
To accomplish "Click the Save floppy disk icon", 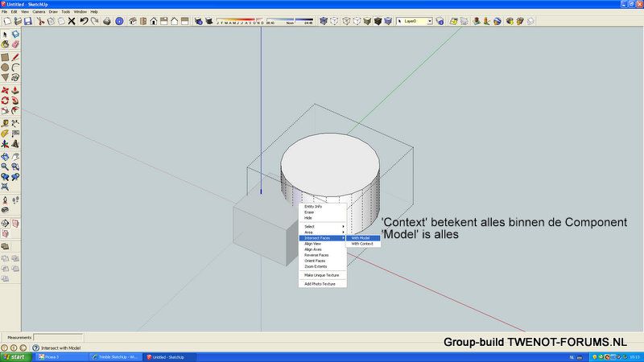I will (28, 21).
